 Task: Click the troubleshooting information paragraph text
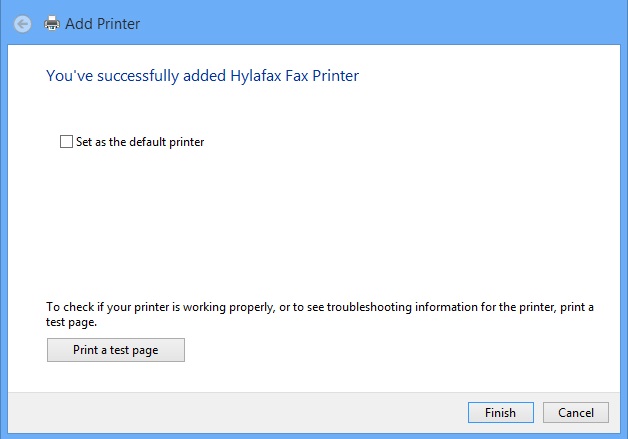[x=320, y=314]
